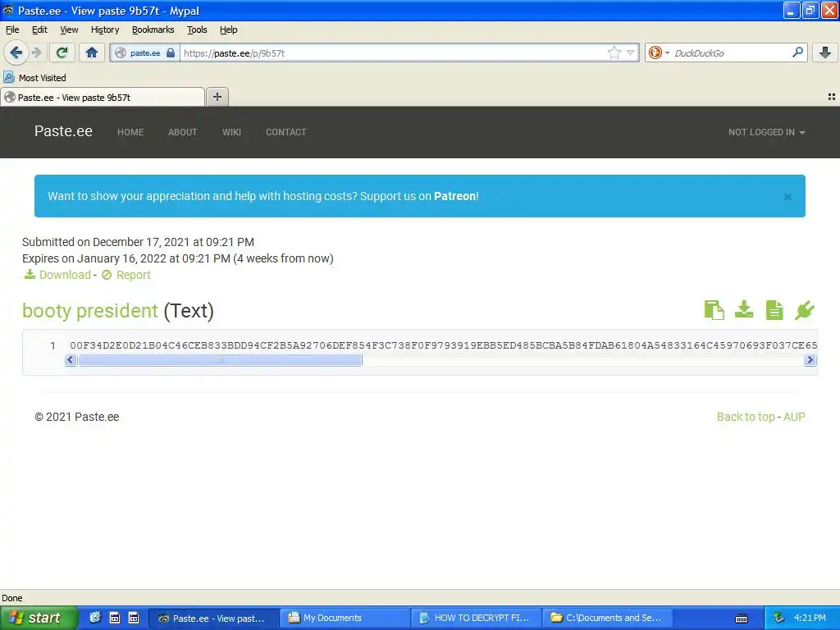Open the CONTACT nav link
The width and height of the screenshot is (840, 630).
click(286, 132)
